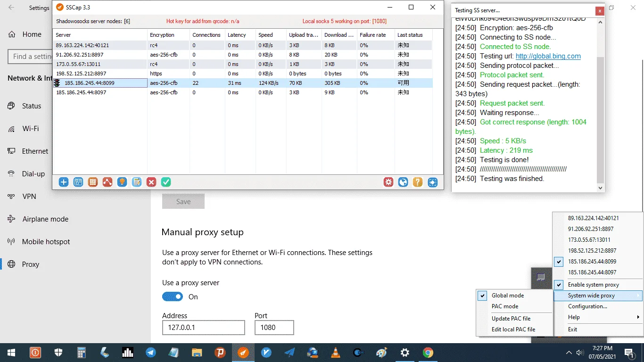Click the volume speaker icon in system tray
Image resolution: width=644 pixels, height=362 pixels.
click(x=579, y=353)
